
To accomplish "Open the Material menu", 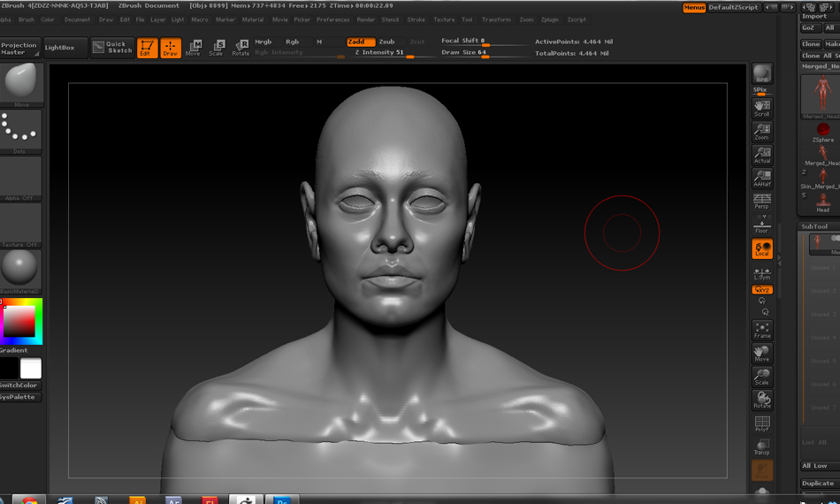I will coord(252,19).
